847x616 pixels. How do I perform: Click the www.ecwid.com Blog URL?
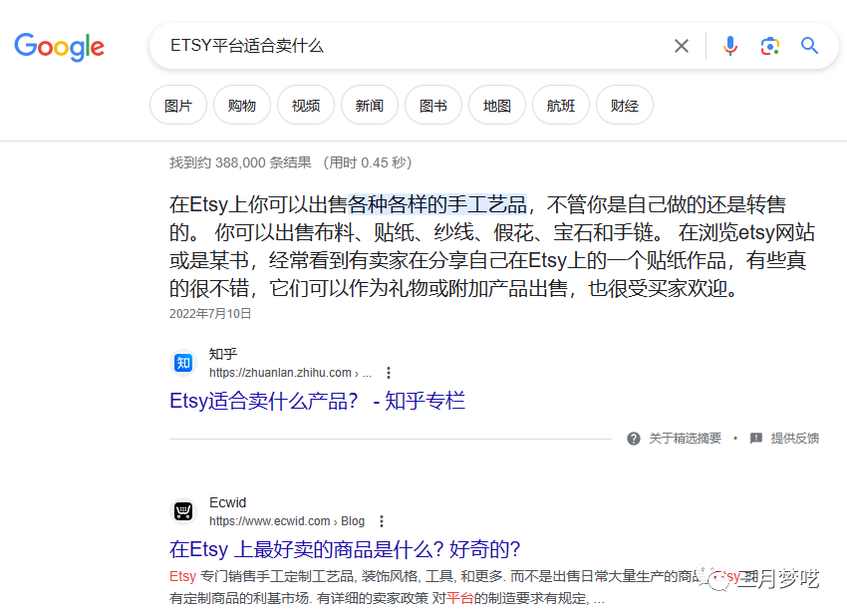pyautogui.click(x=287, y=521)
